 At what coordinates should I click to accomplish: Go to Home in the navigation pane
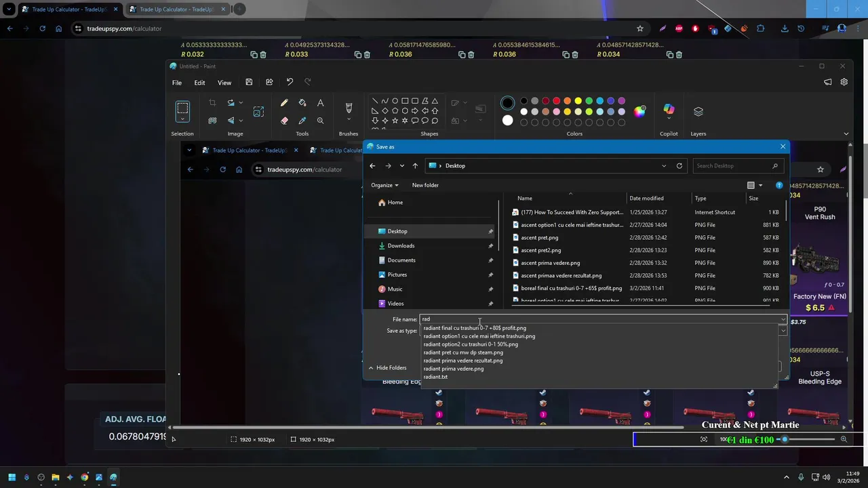[395, 202]
